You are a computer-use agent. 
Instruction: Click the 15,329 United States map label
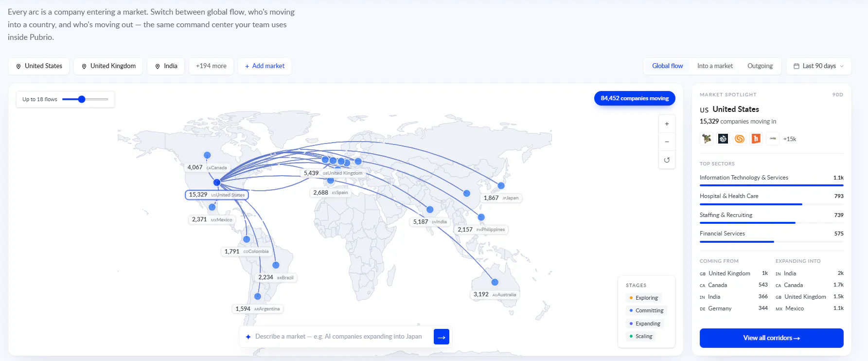tap(217, 195)
